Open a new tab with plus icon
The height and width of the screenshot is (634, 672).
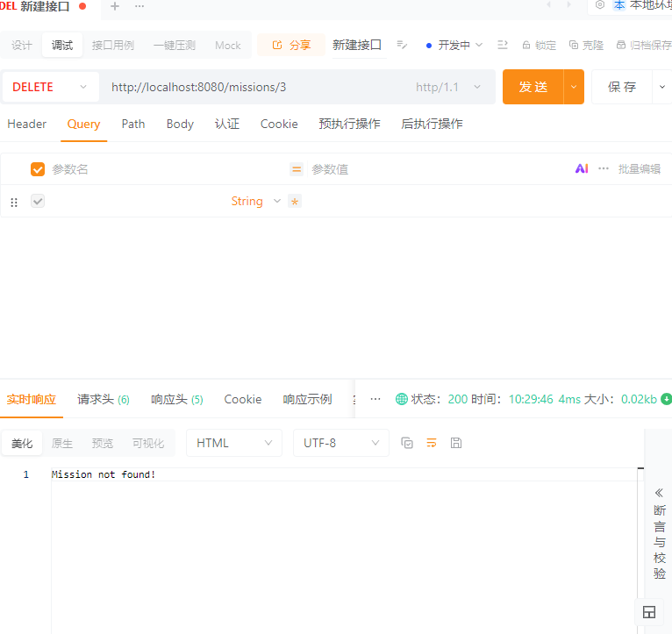tap(114, 6)
